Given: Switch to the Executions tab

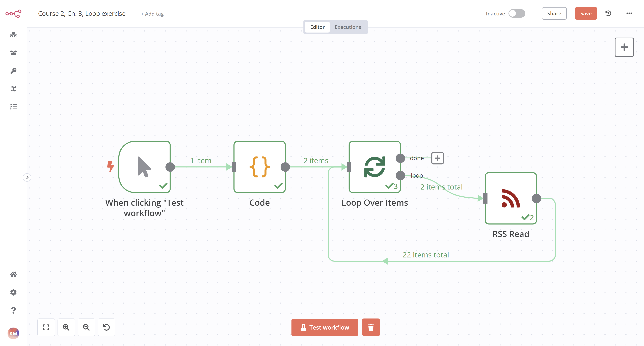Looking at the screenshot, I should [348, 27].
